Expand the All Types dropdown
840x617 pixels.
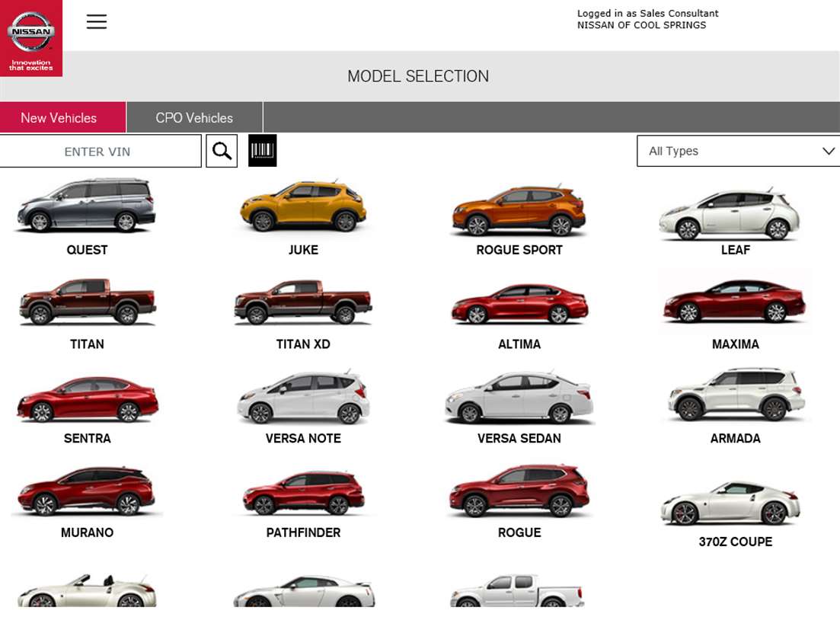click(738, 151)
